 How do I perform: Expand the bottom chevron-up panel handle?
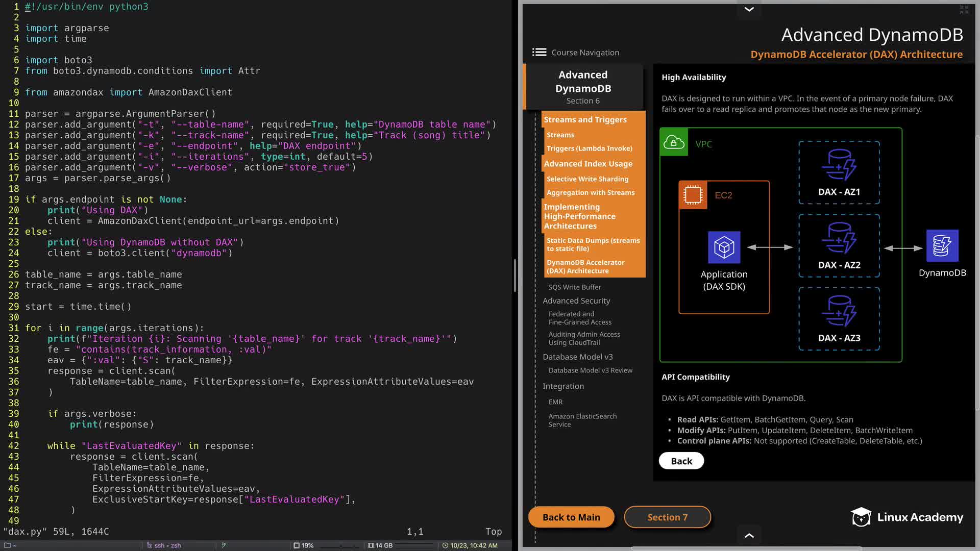pyautogui.click(x=749, y=535)
